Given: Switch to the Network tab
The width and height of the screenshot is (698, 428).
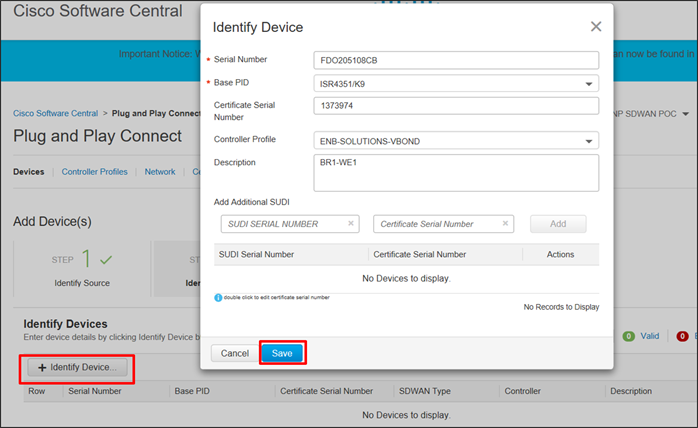Looking at the screenshot, I should (160, 172).
